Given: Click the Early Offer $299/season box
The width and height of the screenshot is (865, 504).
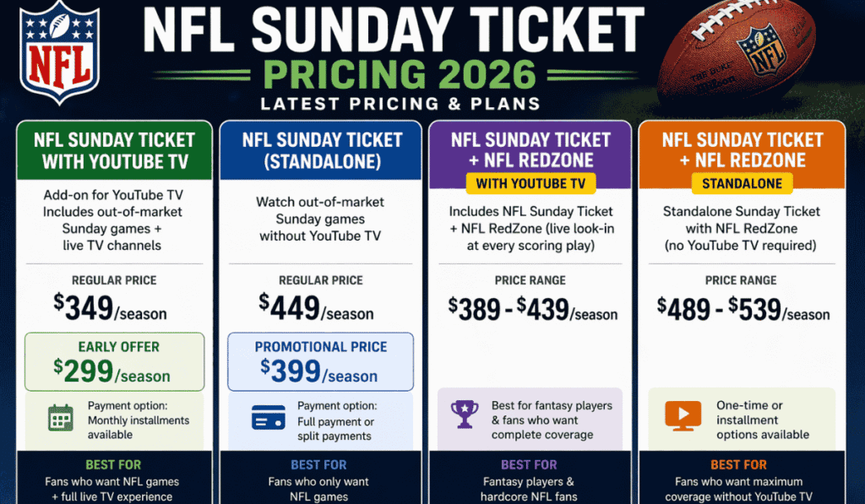Looking at the screenshot, I should 115,360.
